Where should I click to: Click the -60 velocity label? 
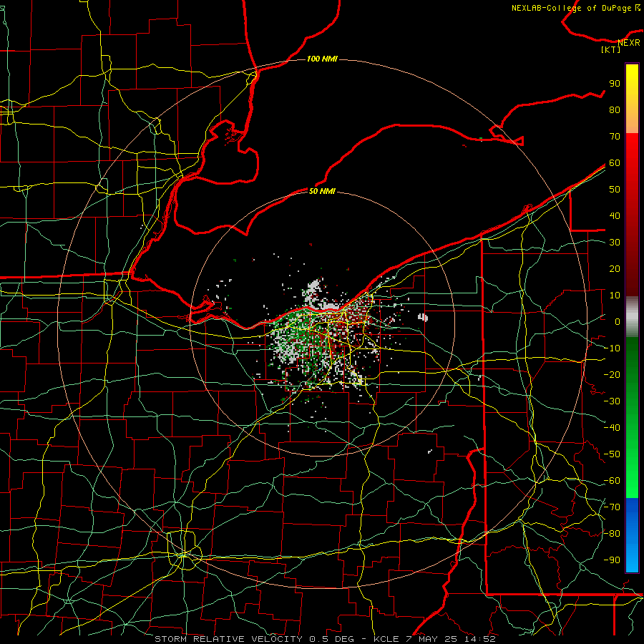point(612,481)
